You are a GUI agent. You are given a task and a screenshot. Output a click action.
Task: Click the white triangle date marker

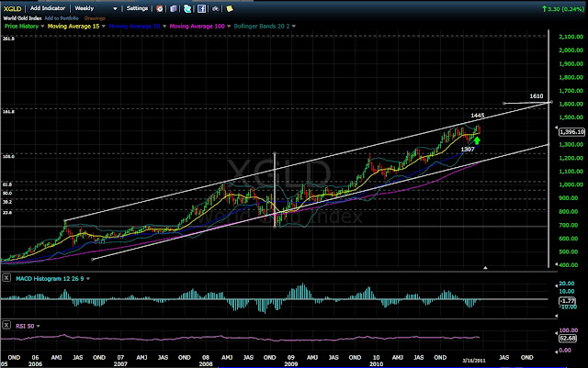485,268
